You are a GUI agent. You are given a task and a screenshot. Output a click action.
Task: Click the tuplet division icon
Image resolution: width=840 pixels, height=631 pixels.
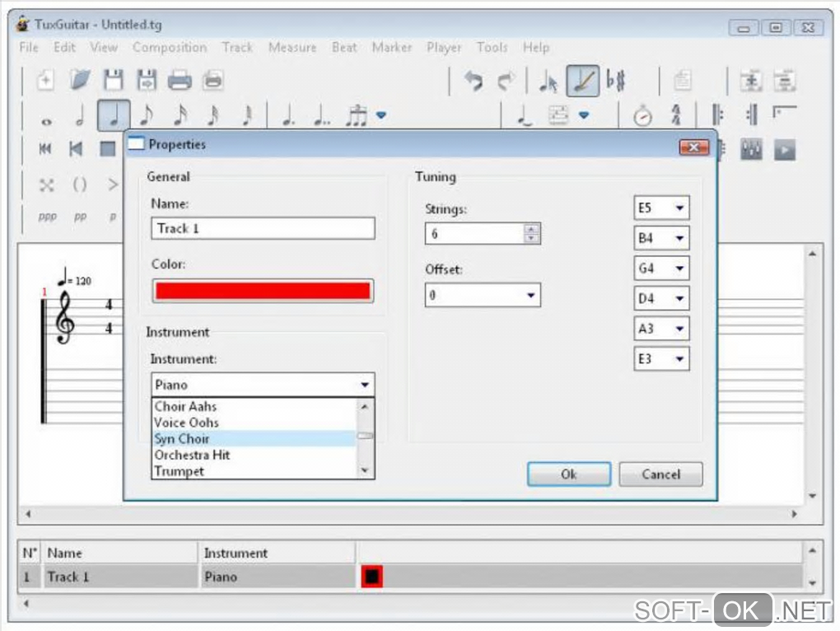357,115
